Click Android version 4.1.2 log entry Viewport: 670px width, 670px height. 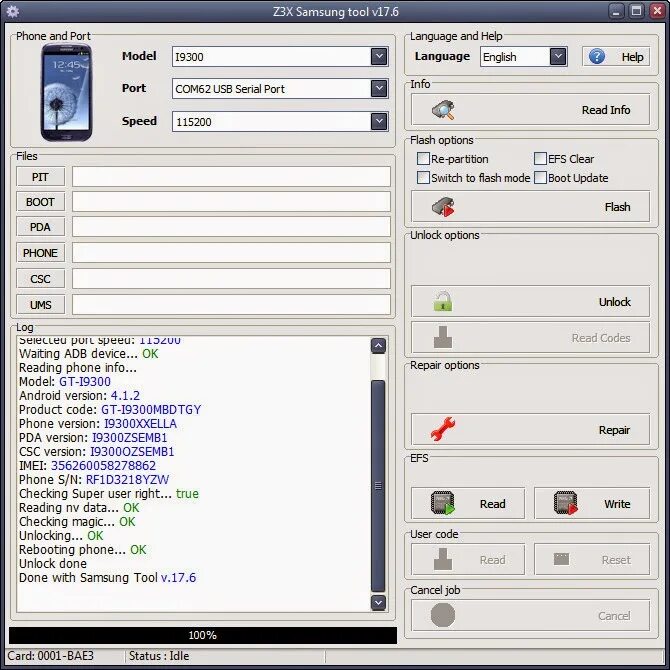79,395
